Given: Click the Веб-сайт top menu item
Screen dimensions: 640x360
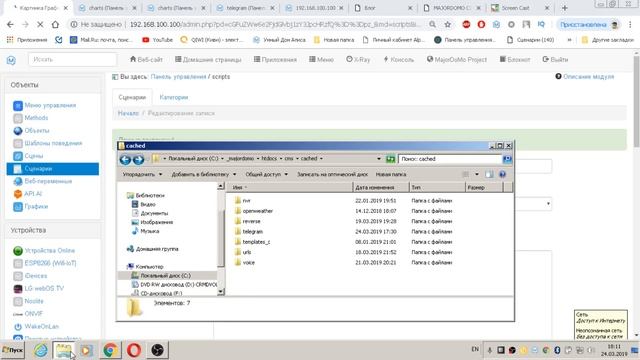Looking at the screenshot, I should click(x=146, y=60).
